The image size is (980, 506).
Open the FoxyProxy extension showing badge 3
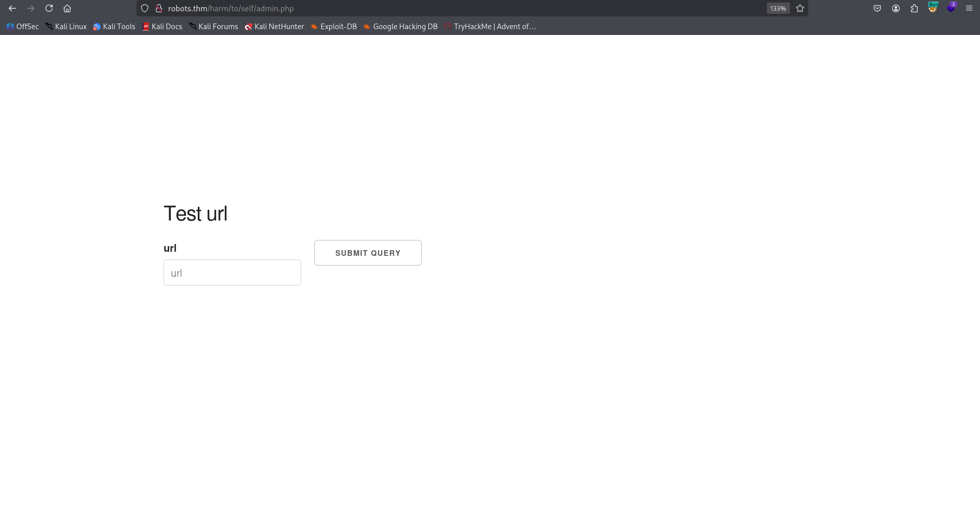951,8
